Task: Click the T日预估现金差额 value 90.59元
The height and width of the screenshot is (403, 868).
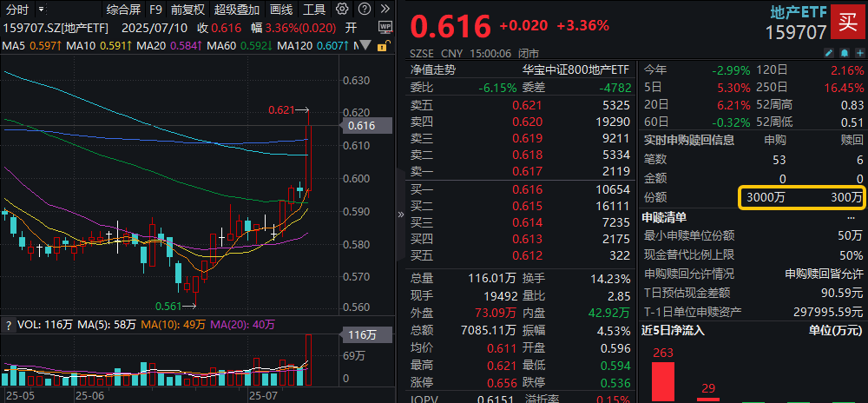Action: coord(843,293)
